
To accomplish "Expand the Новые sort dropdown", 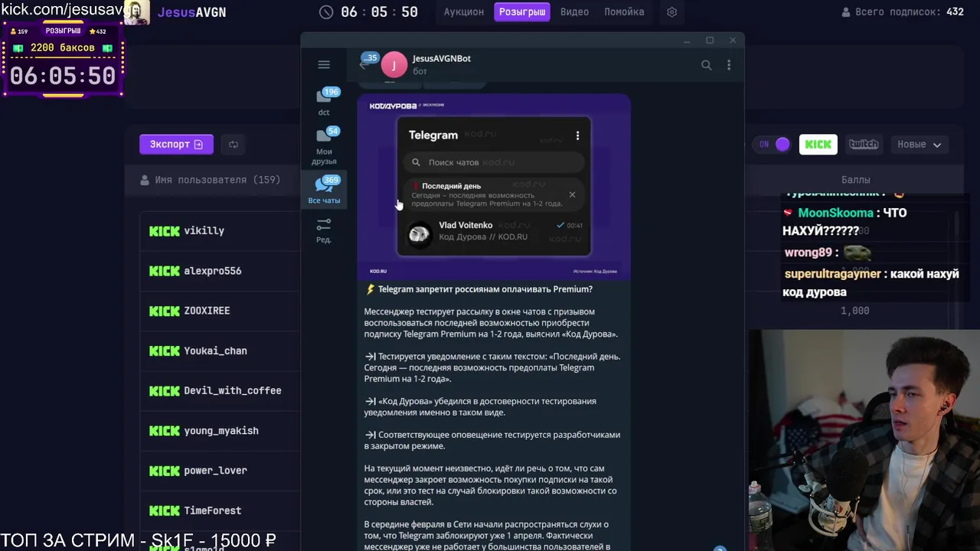I will click(x=920, y=144).
